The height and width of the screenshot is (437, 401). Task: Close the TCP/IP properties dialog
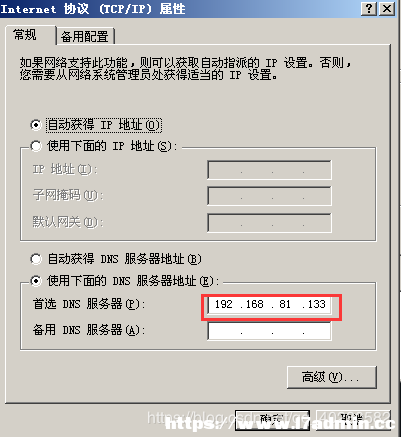click(x=387, y=9)
